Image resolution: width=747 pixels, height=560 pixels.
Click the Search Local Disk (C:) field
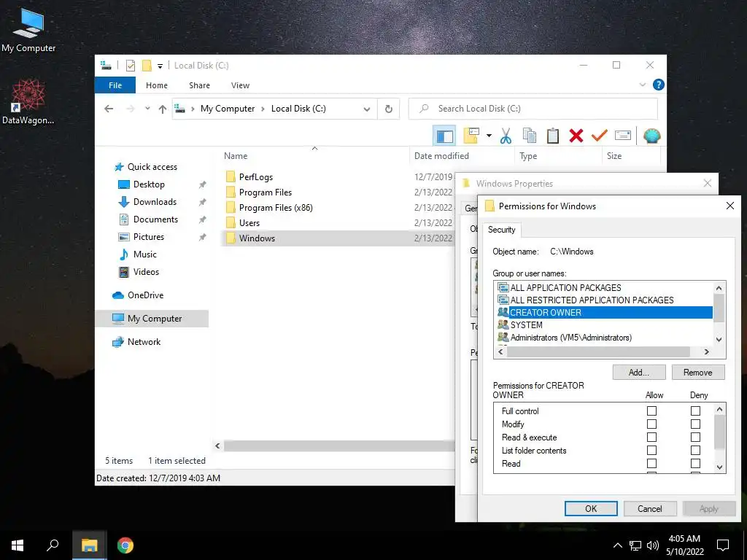[533, 109]
